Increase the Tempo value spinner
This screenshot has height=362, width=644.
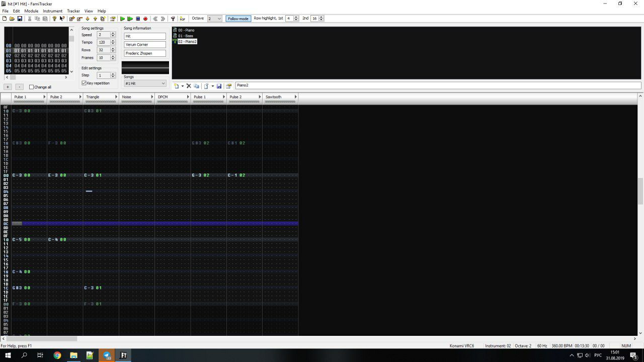pyautogui.click(x=113, y=41)
